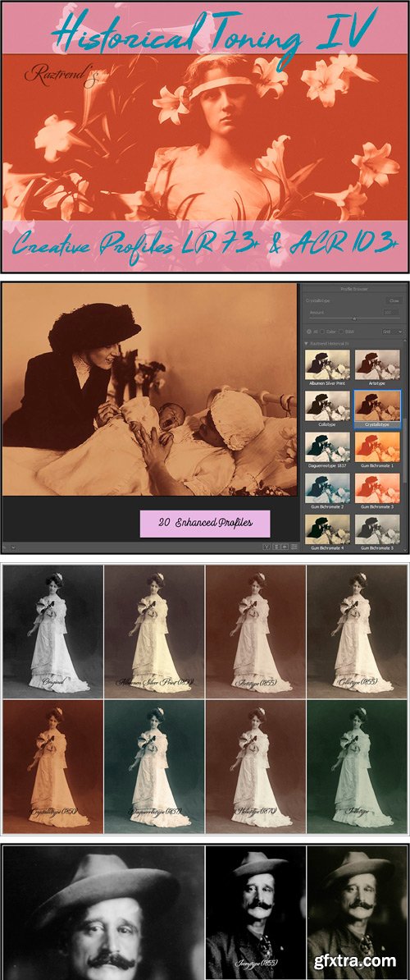
Task: Click the Profile Browser panel title
Action: point(354,289)
